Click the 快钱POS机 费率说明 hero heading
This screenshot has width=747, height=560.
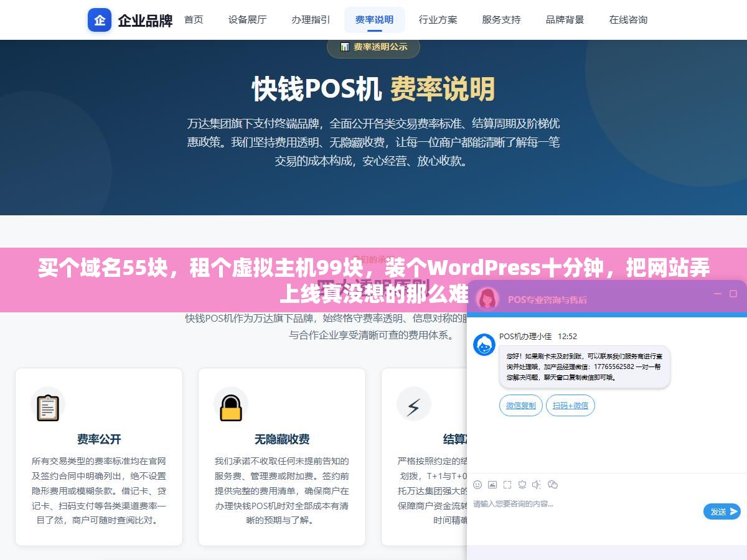coord(374,89)
